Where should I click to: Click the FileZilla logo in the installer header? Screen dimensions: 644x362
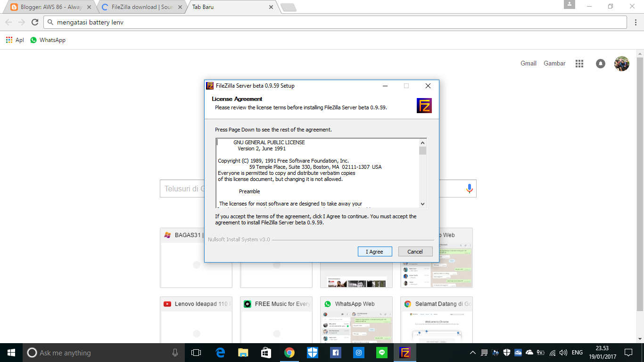click(424, 106)
